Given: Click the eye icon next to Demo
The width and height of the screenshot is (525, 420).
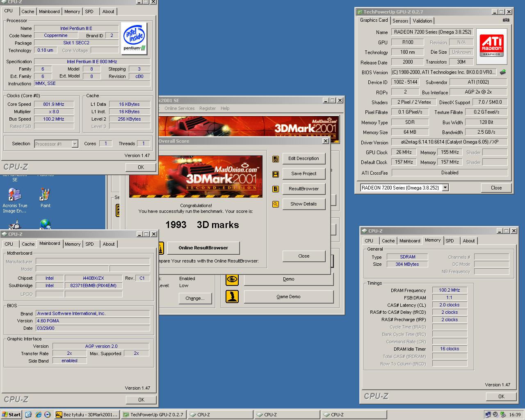Looking at the screenshot, I should 232,279.
